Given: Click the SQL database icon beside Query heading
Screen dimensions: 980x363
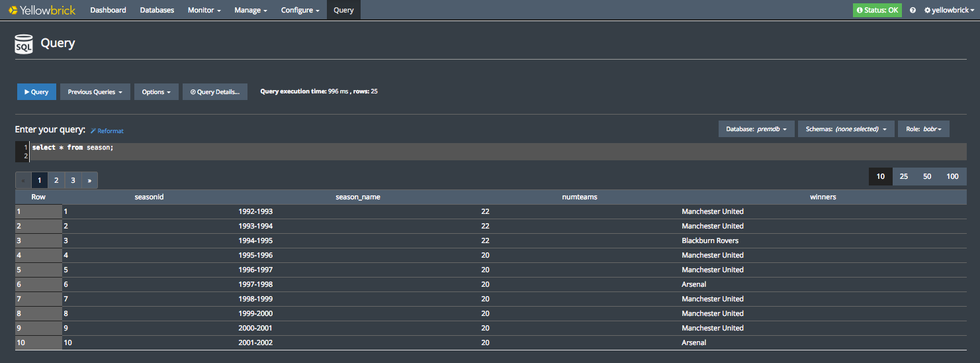Looking at the screenshot, I should (24, 44).
